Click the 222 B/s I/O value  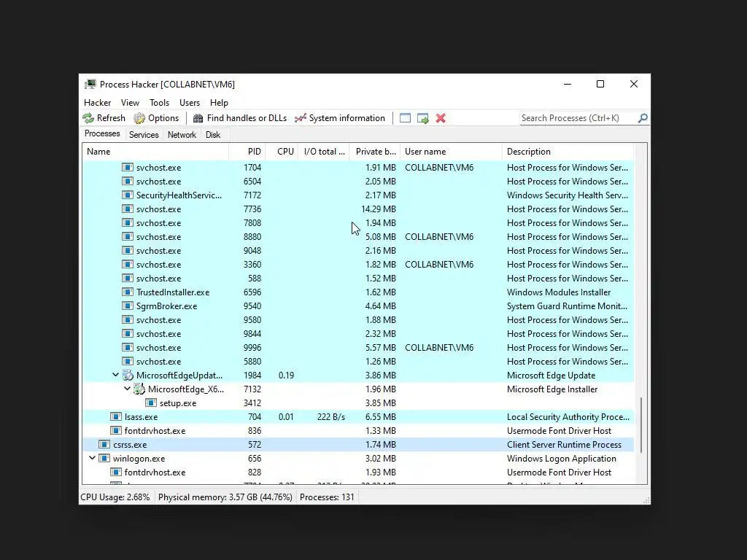331,416
